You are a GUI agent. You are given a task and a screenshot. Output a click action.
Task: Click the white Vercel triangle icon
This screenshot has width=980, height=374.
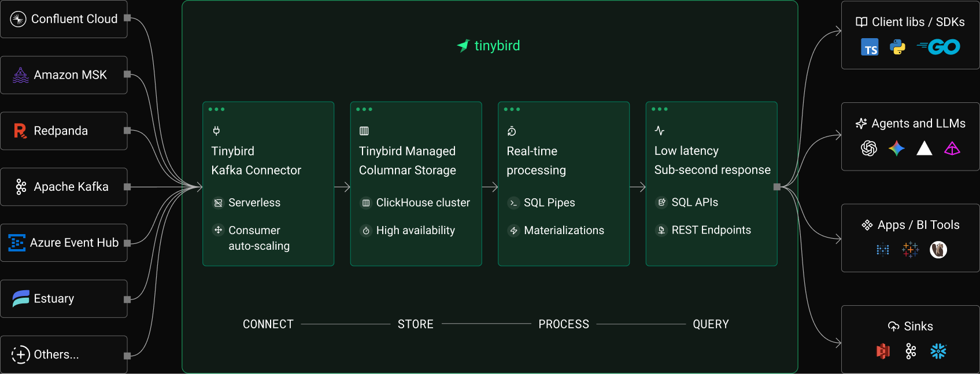click(924, 149)
